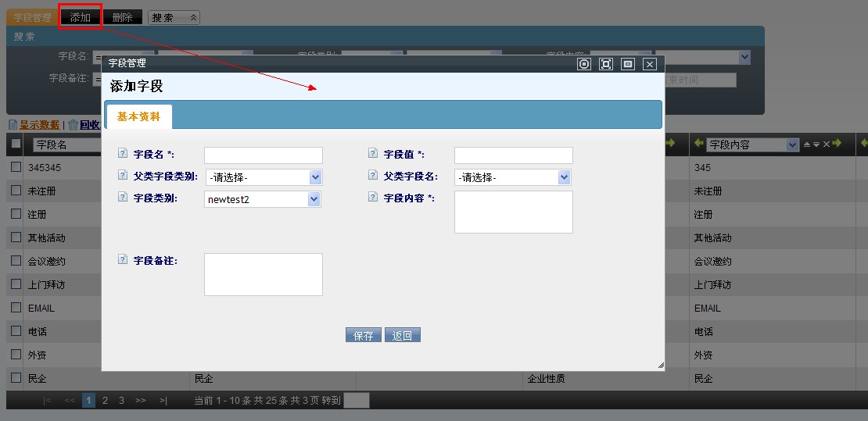Click the 删除 toolbar item
The height and width of the screenshot is (421, 868).
122,17
